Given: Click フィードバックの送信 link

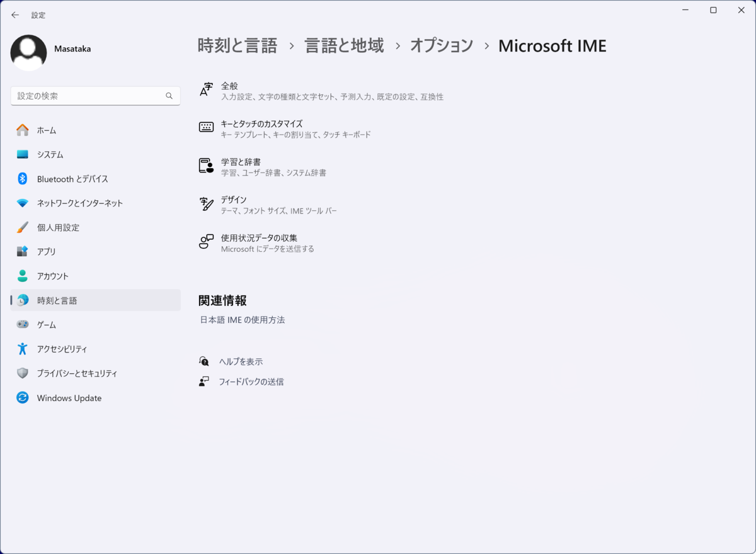Looking at the screenshot, I should (251, 382).
